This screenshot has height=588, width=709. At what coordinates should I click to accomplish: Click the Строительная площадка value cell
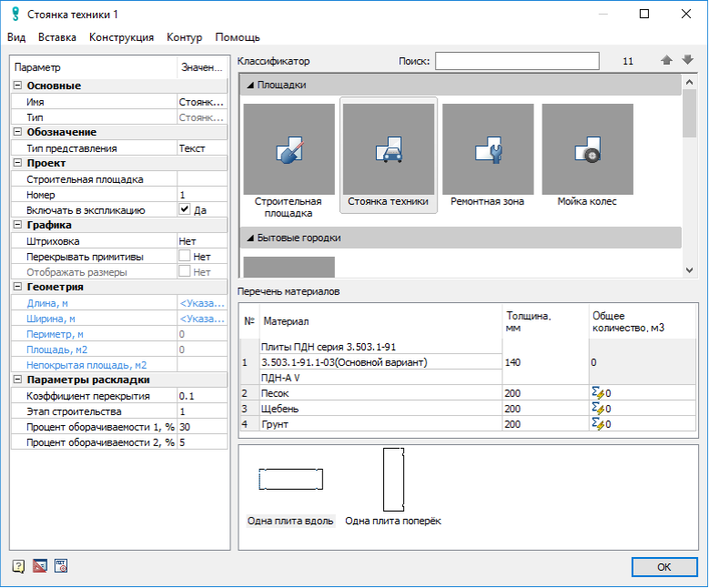point(202,179)
